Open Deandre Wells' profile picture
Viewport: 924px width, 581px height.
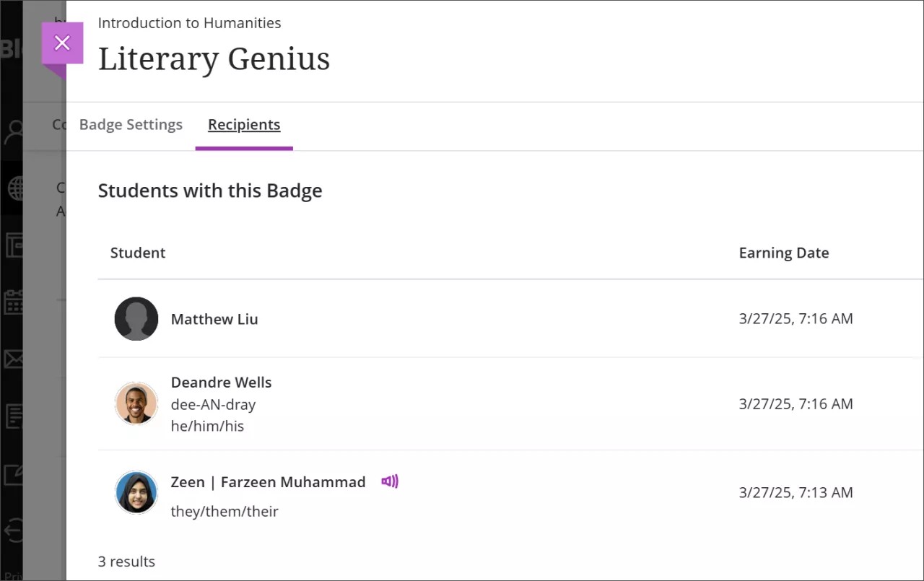(x=136, y=403)
